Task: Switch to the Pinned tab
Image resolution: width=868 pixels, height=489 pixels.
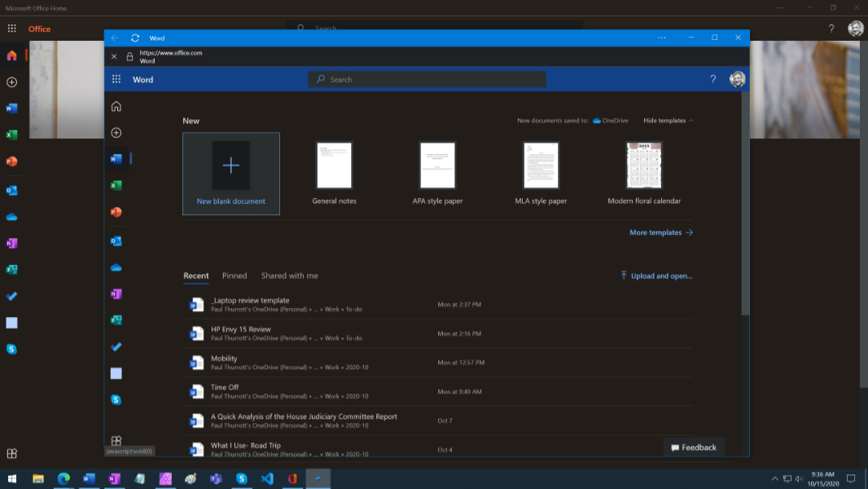Action: point(235,275)
